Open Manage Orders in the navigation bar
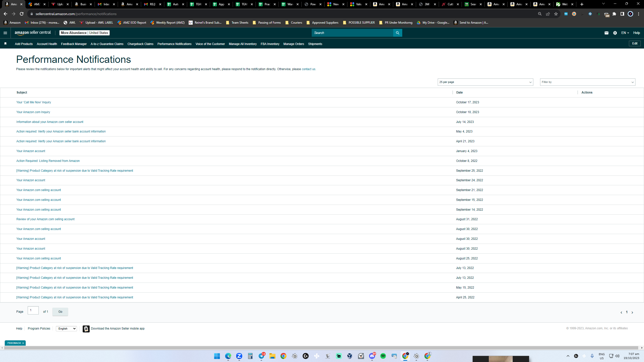 pos(294,44)
